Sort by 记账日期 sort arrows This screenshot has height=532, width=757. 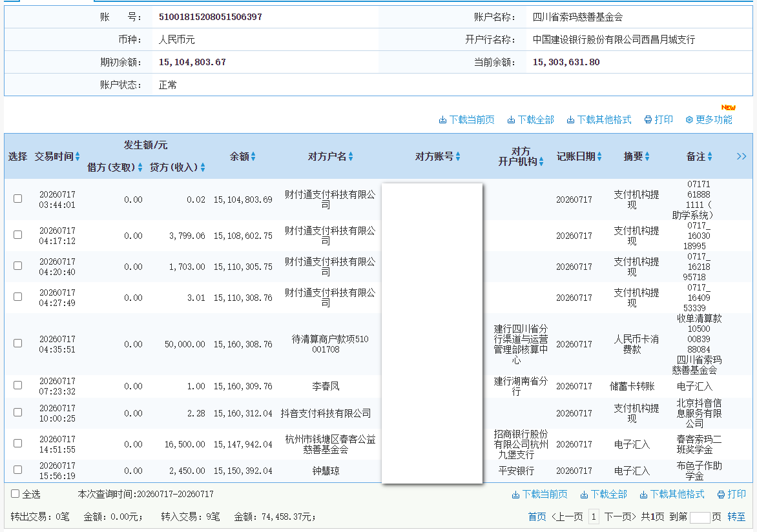[x=599, y=156]
